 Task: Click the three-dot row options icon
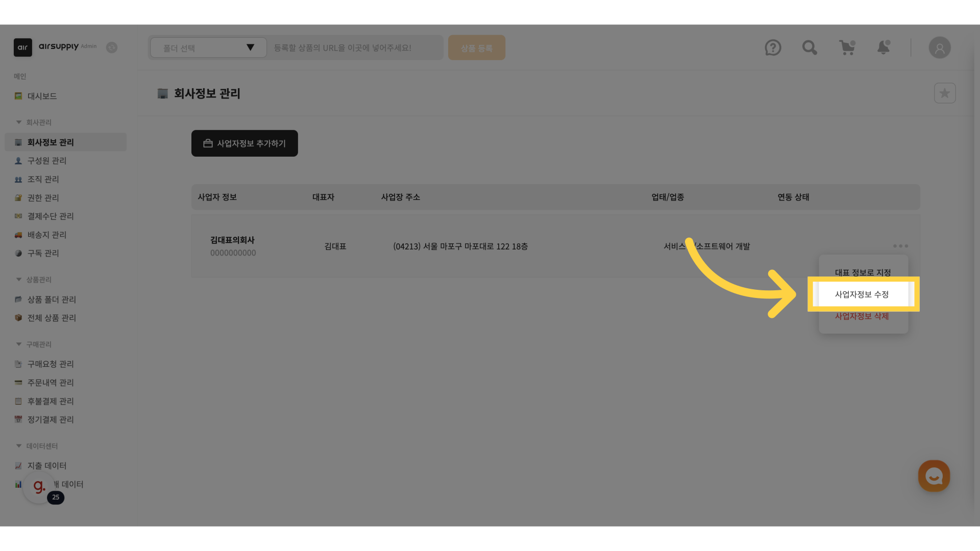[900, 246]
